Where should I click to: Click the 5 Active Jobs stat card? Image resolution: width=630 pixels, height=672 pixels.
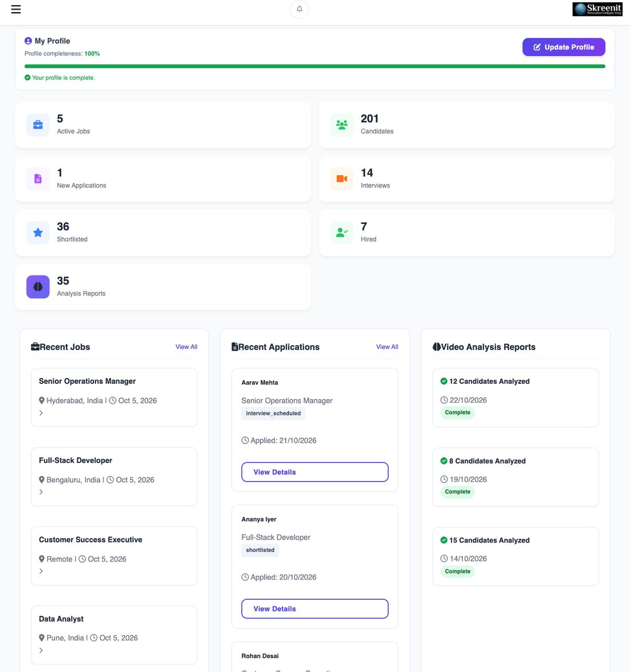tap(163, 125)
